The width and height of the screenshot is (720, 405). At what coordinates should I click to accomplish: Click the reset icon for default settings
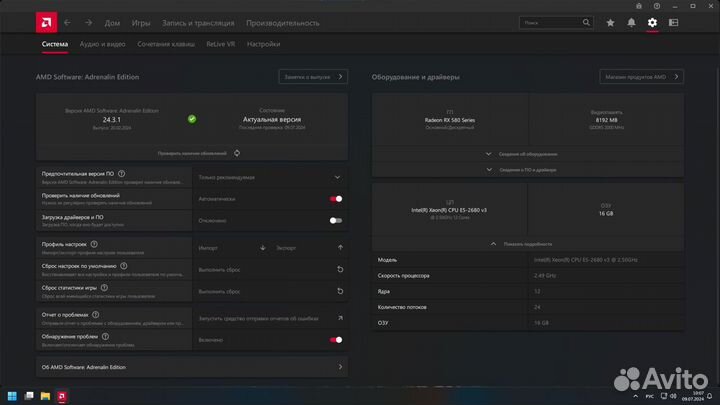click(340, 270)
